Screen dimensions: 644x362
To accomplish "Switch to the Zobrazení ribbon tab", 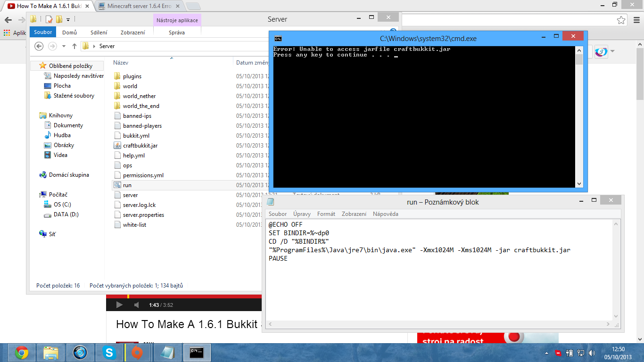I will [x=132, y=33].
